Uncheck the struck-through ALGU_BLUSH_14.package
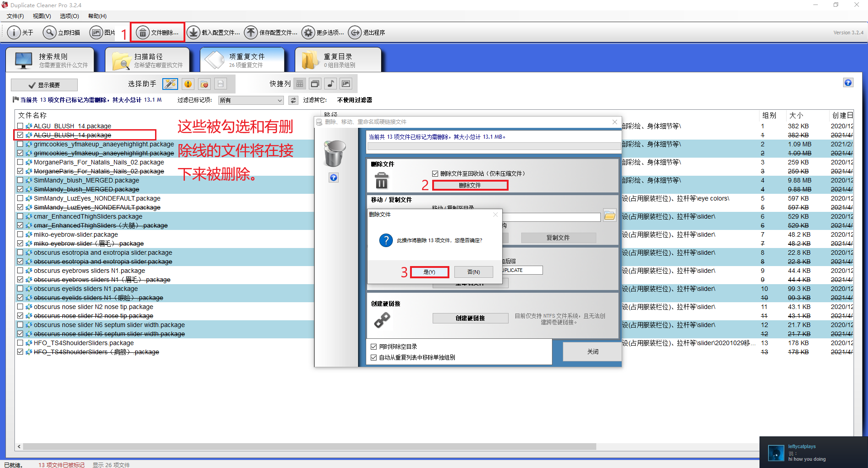Viewport: 868px width, 468px height. (x=20, y=135)
